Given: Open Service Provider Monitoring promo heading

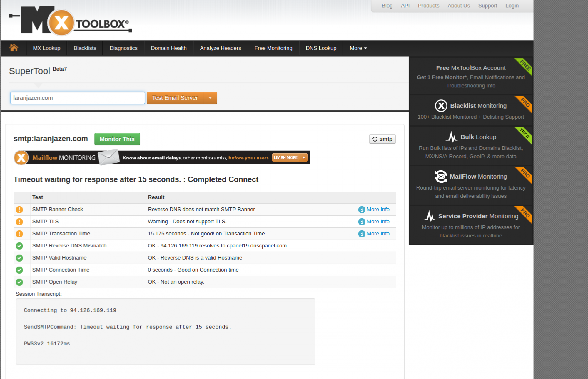Looking at the screenshot, I should point(478,216).
